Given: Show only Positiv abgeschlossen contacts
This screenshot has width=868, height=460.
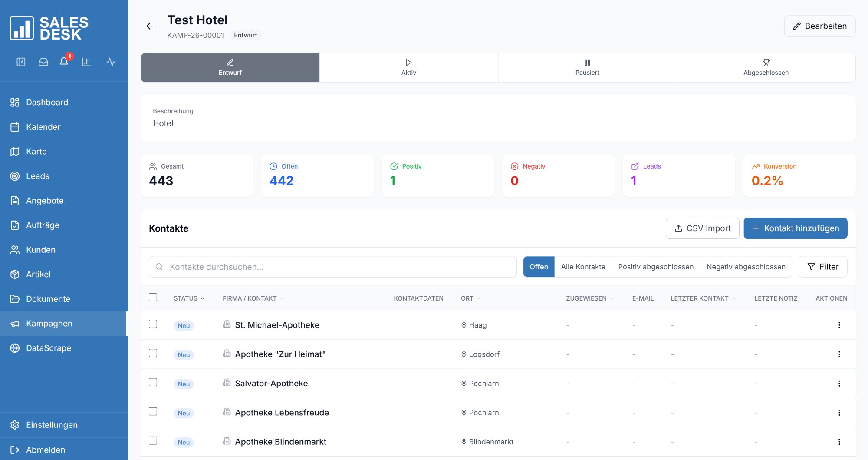Looking at the screenshot, I should click(x=655, y=267).
